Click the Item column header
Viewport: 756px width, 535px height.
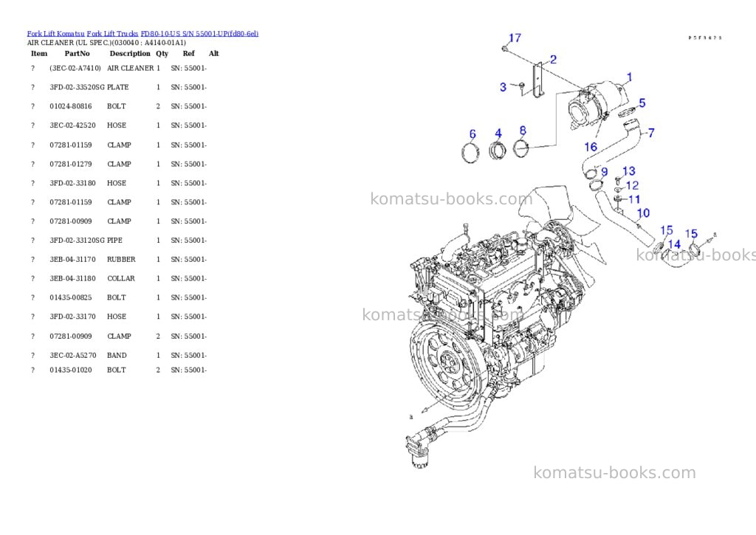pyautogui.click(x=39, y=53)
